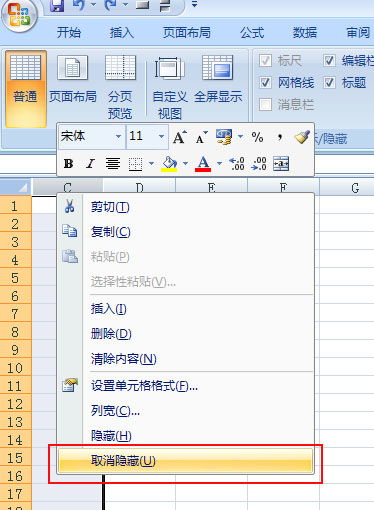Open the Page Layout (页面布局) ribbon tab
Viewport: 374px width, 510px height.
pyautogui.click(x=187, y=33)
